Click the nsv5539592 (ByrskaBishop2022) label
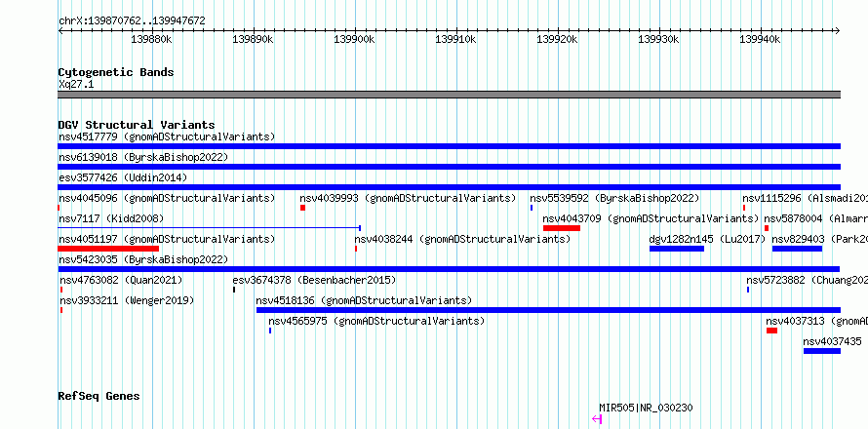The height and width of the screenshot is (429, 868). (614, 198)
